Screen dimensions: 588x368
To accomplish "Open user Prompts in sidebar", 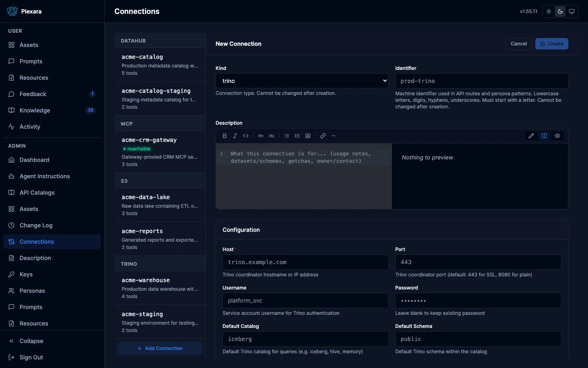I will point(52,61).
